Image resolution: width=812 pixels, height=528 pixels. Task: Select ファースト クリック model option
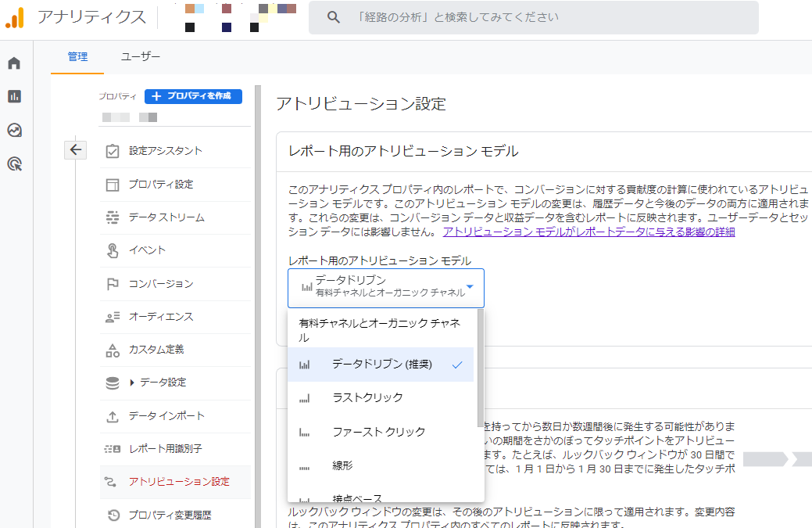pos(381,432)
